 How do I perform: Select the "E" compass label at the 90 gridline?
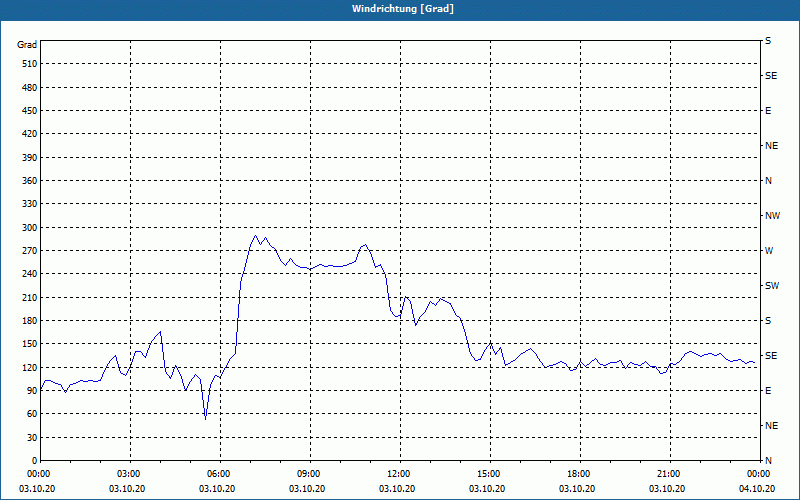[768, 391]
